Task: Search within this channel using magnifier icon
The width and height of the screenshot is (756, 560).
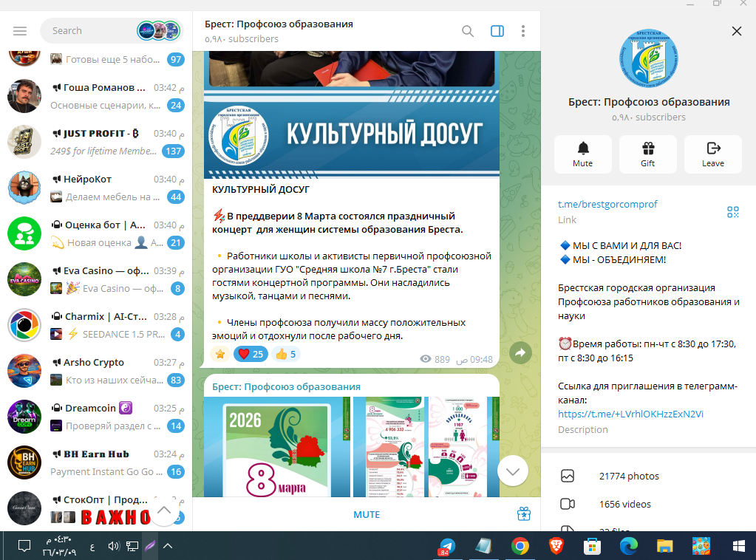Action: pos(467,31)
